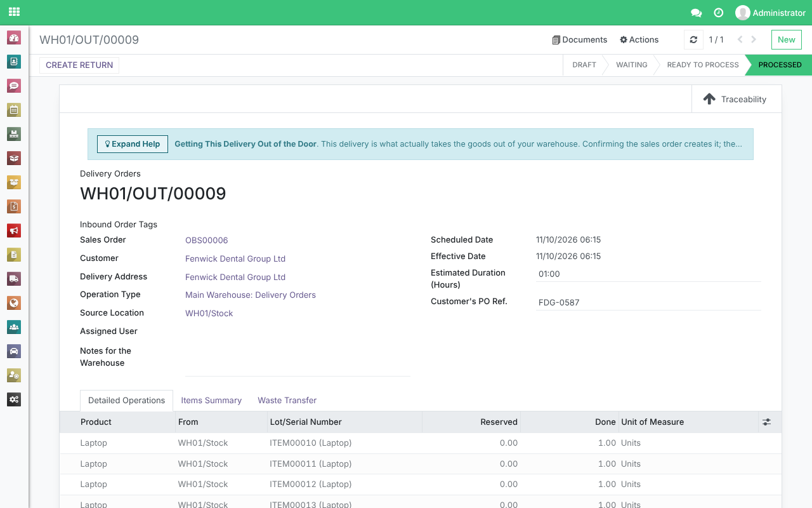Open the Administrator user menu

pyautogui.click(x=770, y=13)
